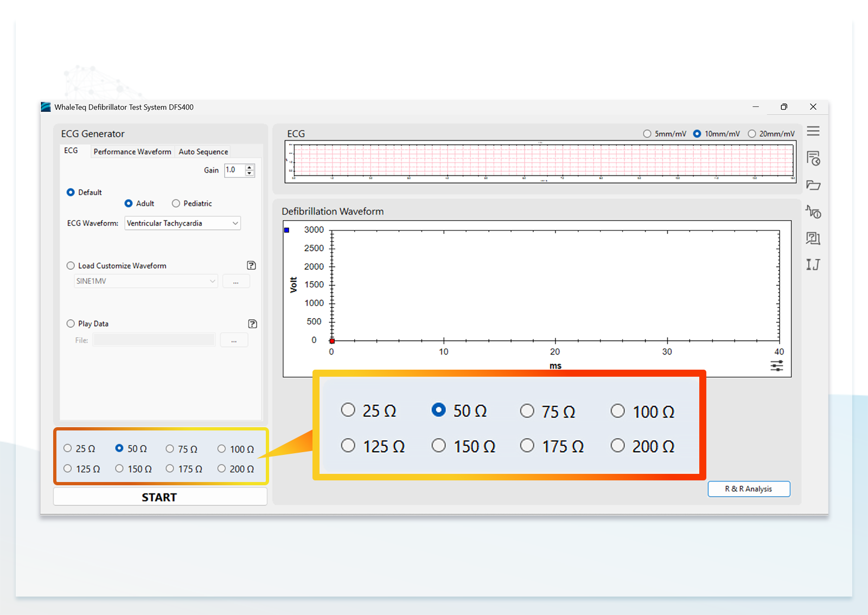868x615 pixels.
Task: Open the SINE1MV waveform dropdown
Action: (x=145, y=281)
